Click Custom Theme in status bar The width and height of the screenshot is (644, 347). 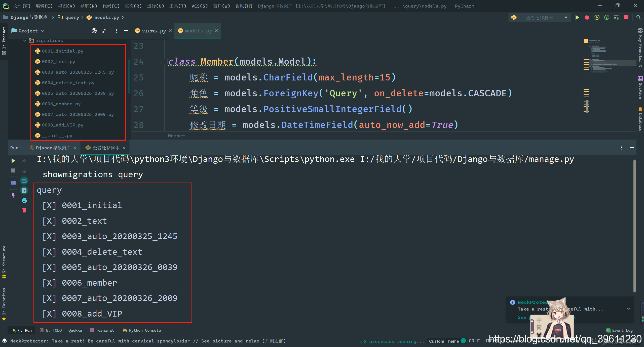pos(447,341)
